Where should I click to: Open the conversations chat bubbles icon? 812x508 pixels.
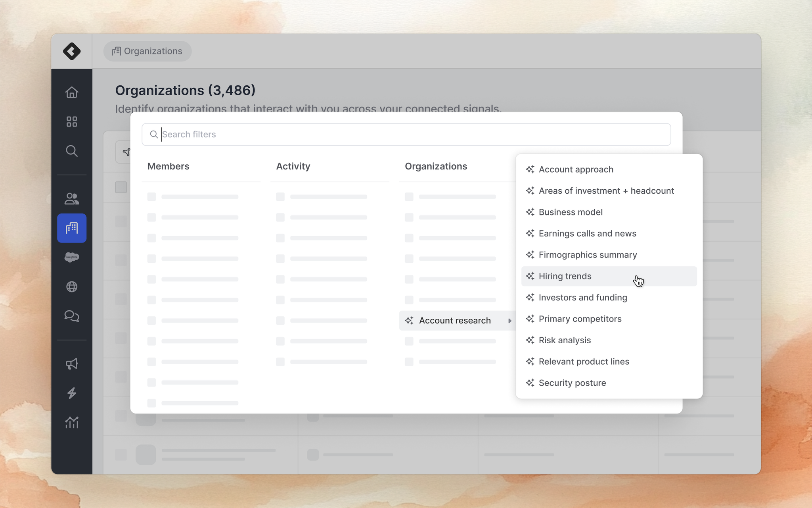(72, 316)
